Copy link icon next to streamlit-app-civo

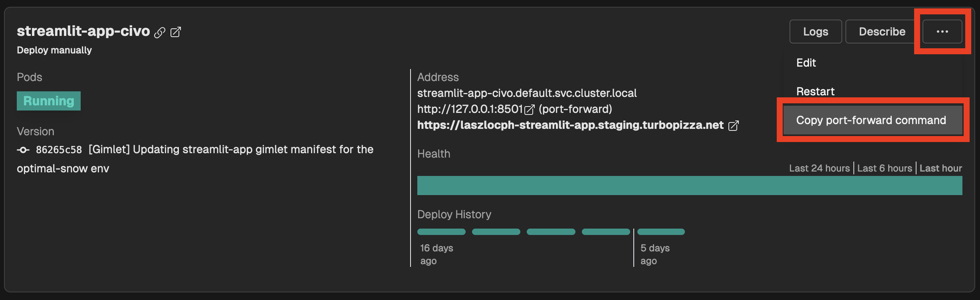point(160,32)
